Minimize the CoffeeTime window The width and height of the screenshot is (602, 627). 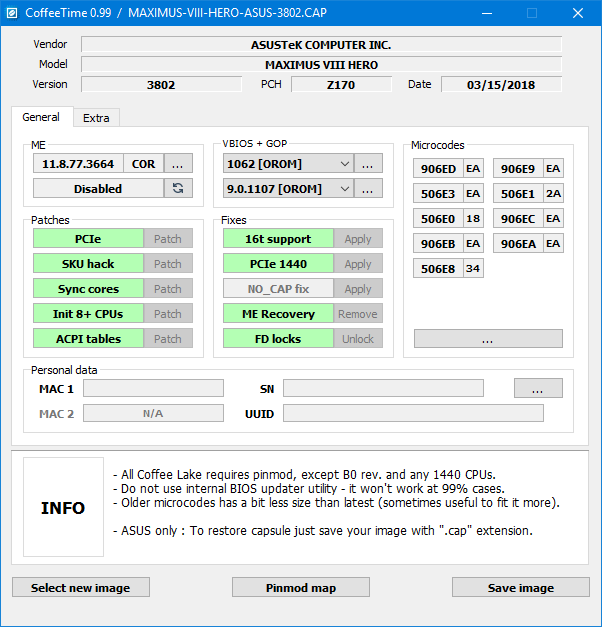(x=487, y=13)
